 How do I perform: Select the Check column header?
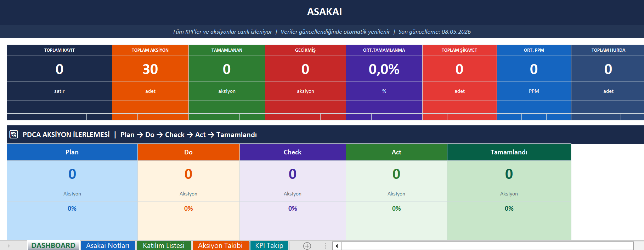pos(293,152)
